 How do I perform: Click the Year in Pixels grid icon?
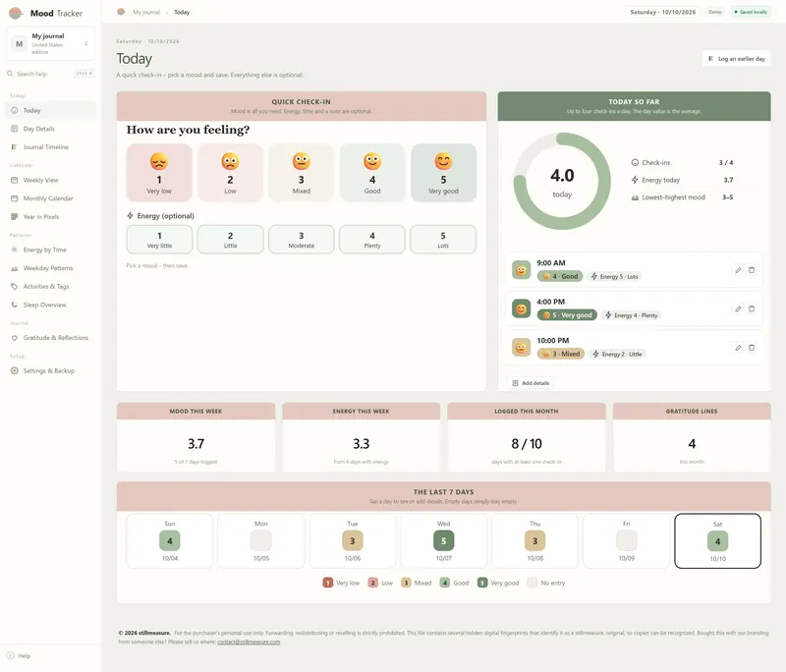14,216
